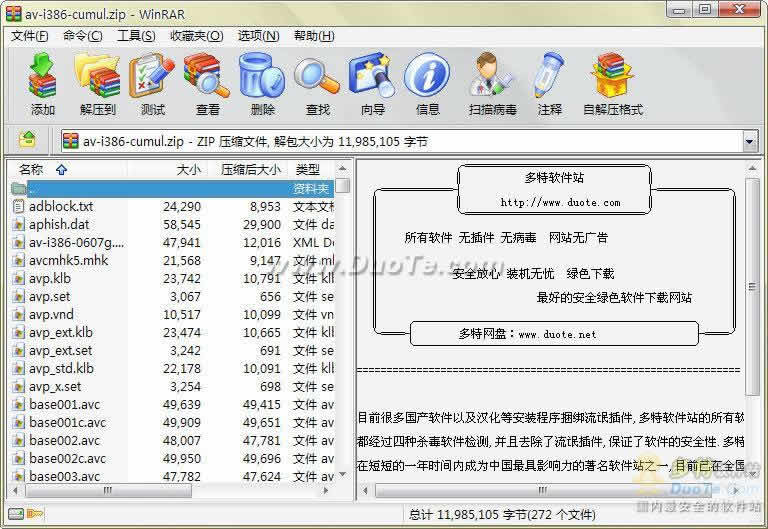Screen dimensions: 768x529
Task: Click comment pane scroll up arrow
Action: (x=752, y=168)
